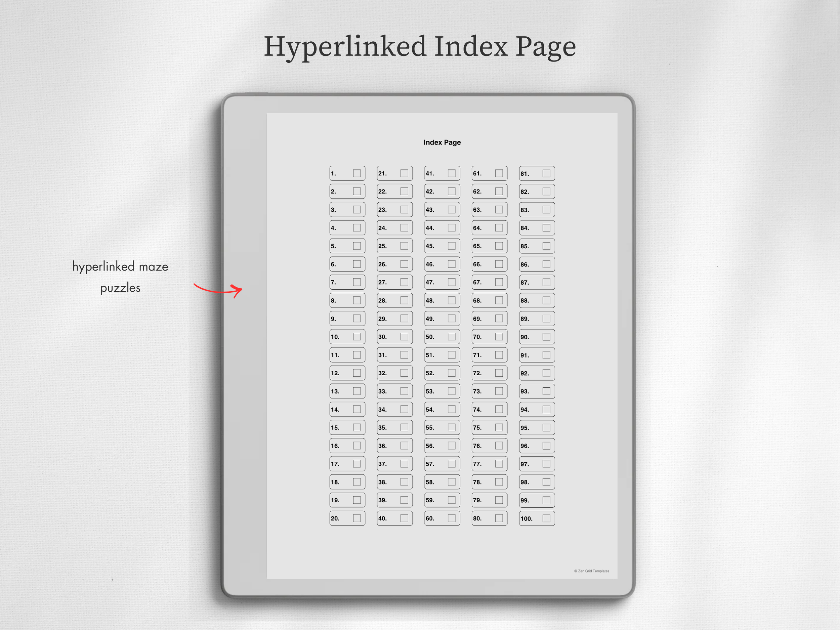Go to puzzle 80.
Screen dimensions: 840x630
490,518
